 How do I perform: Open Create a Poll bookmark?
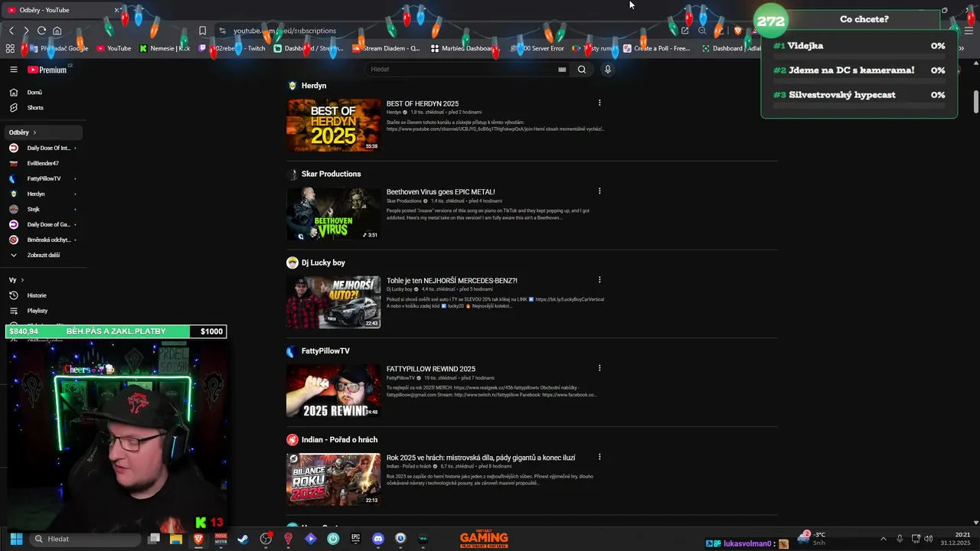[657, 48]
